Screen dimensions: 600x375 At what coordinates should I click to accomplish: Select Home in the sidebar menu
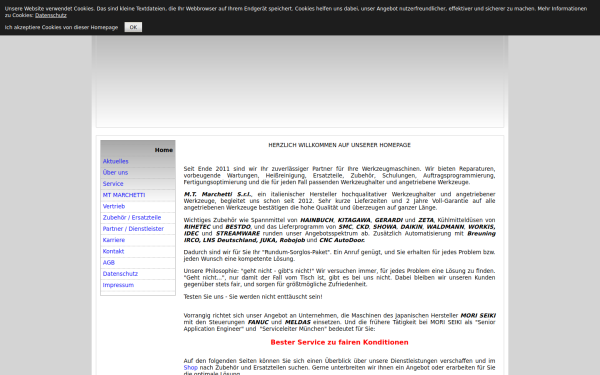coord(164,150)
